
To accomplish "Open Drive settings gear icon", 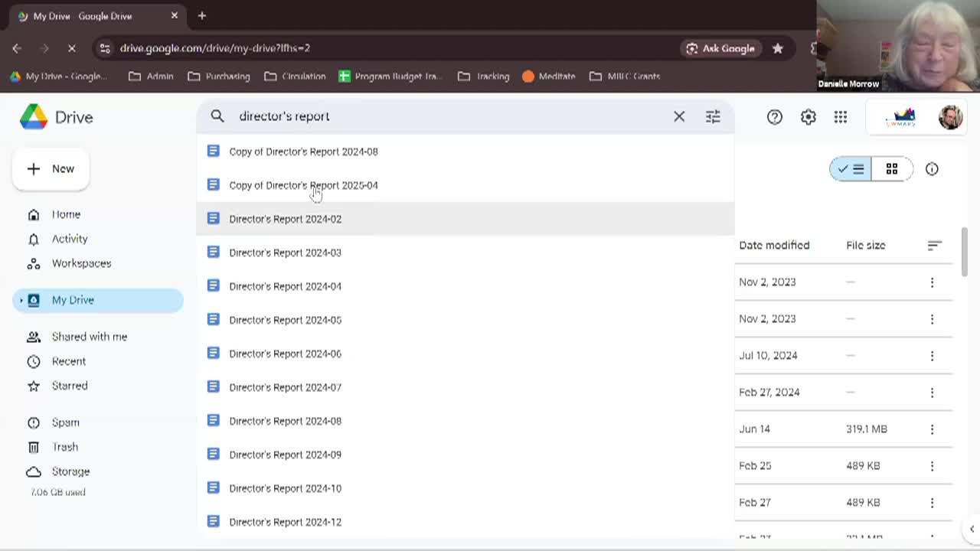I will click(x=808, y=117).
